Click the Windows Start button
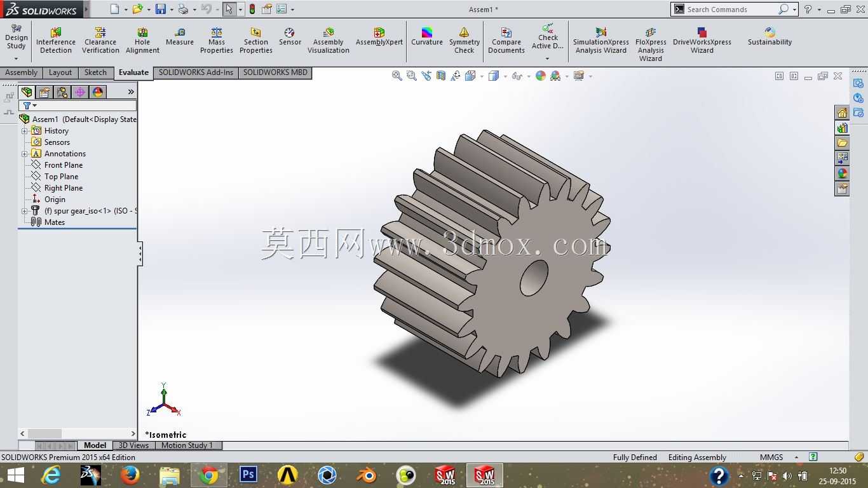 pyautogui.click(x=16, y=475)
